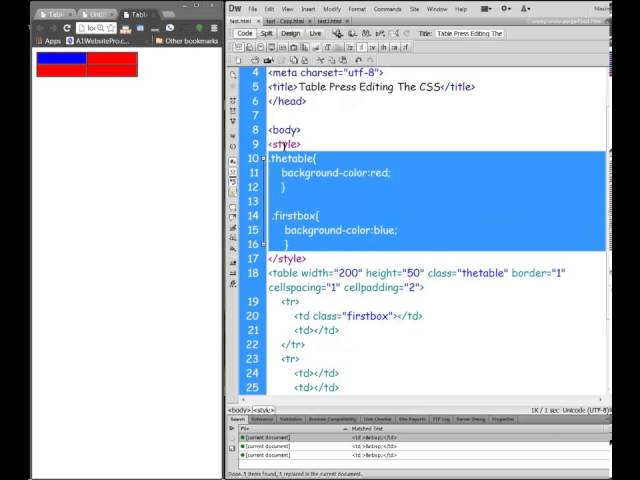
Task: Click the Format Source Code icon
Action: [x=233, y=284]
